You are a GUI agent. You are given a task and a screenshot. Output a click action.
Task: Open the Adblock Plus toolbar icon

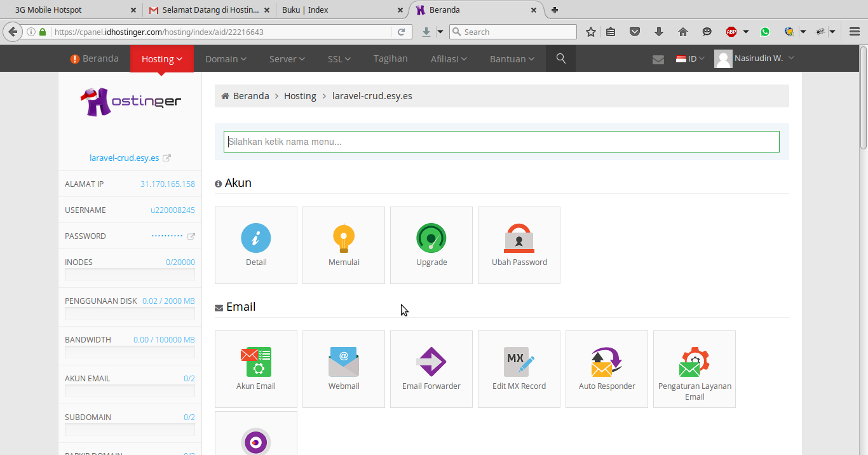(x=731, y=32)
